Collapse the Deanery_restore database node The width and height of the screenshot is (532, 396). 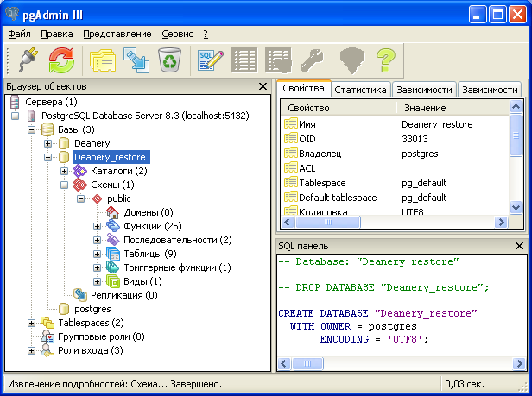[47, 158]
